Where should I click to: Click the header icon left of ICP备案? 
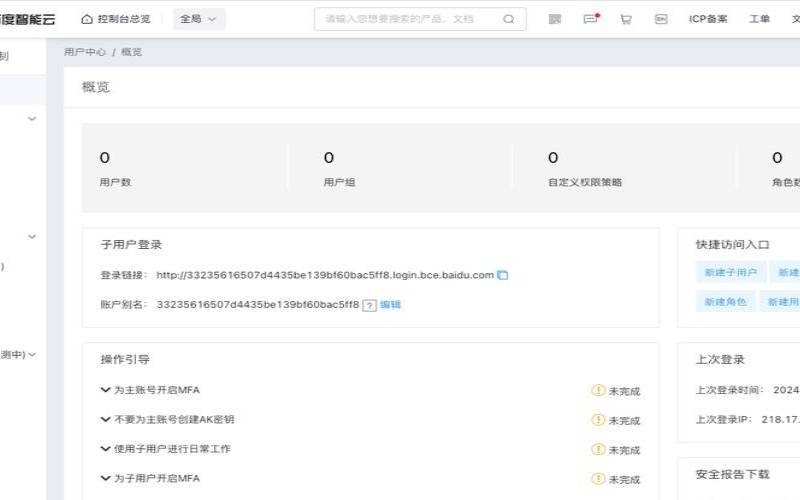[x=661, y=19]
